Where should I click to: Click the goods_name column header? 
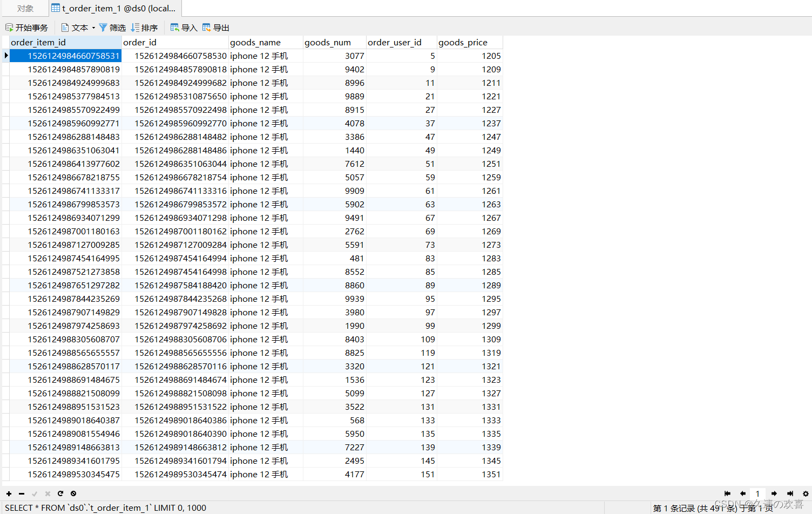pos(266,42)
